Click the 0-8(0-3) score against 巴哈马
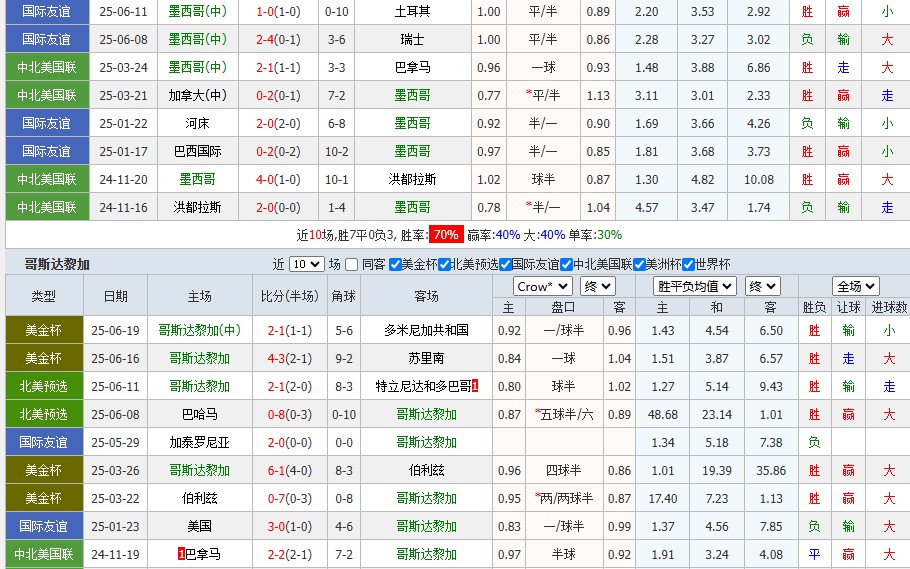The height and width of the screenshot is (569, 910). pos(290,414)
